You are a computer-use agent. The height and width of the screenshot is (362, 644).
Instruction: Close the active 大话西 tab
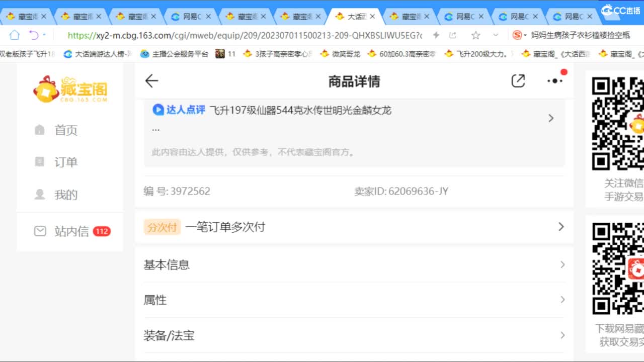(372, 17)
